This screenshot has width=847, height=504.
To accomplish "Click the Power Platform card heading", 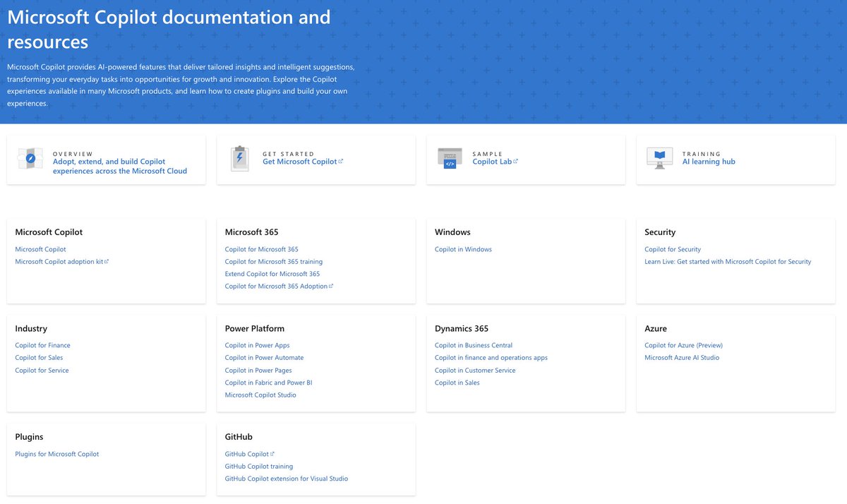I will [255, 328].
